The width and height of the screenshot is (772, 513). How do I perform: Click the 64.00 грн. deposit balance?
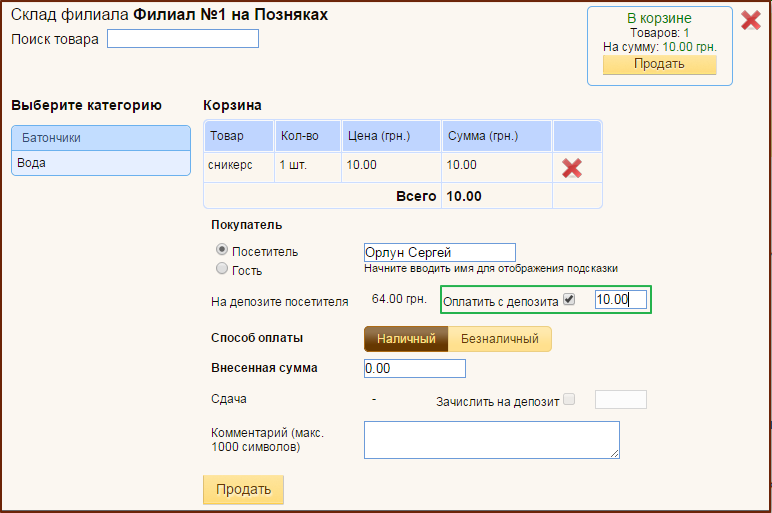pos(399,299)
